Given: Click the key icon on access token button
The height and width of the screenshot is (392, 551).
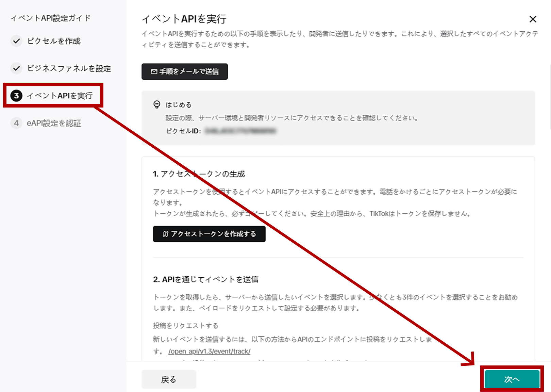Looking at the screenshot, I should (x=165, y=234).
